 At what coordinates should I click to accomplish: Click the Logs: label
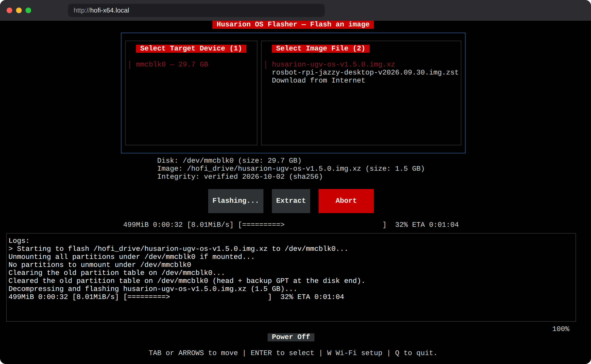19,241
